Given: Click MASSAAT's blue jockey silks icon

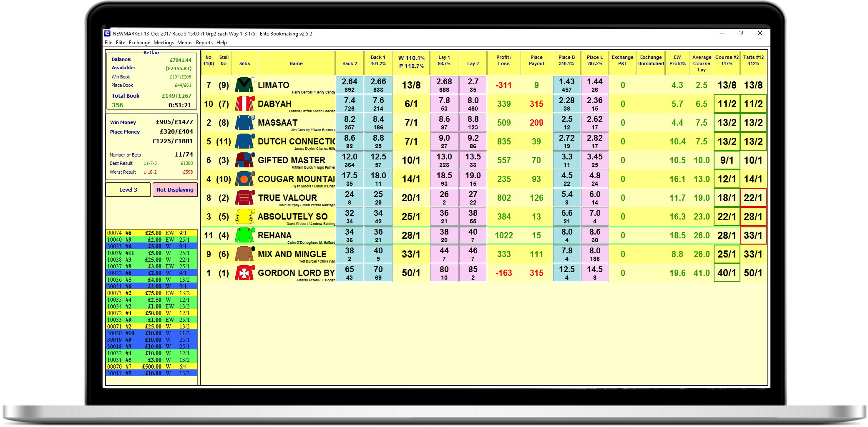Looking at the screenshot, I should coord(244,122).
